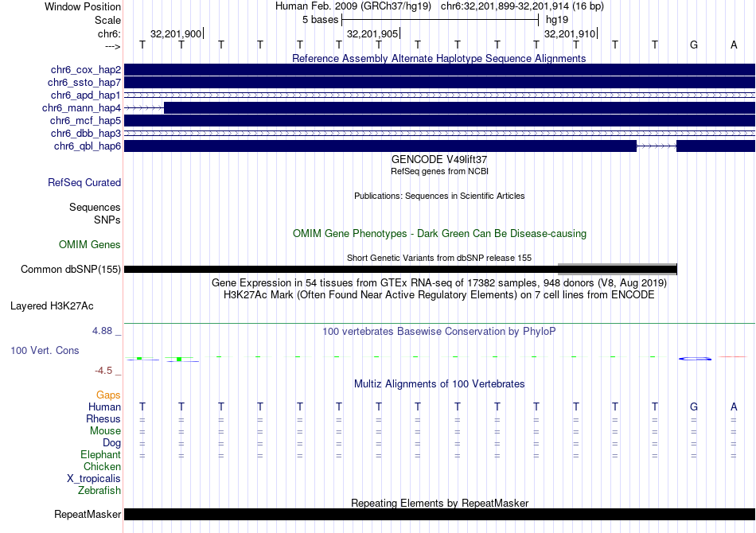Viewport: 756px width, 533px height.
Task: Open Publications: Sequences in Scientific Articles title
Action: coord(439,196)
